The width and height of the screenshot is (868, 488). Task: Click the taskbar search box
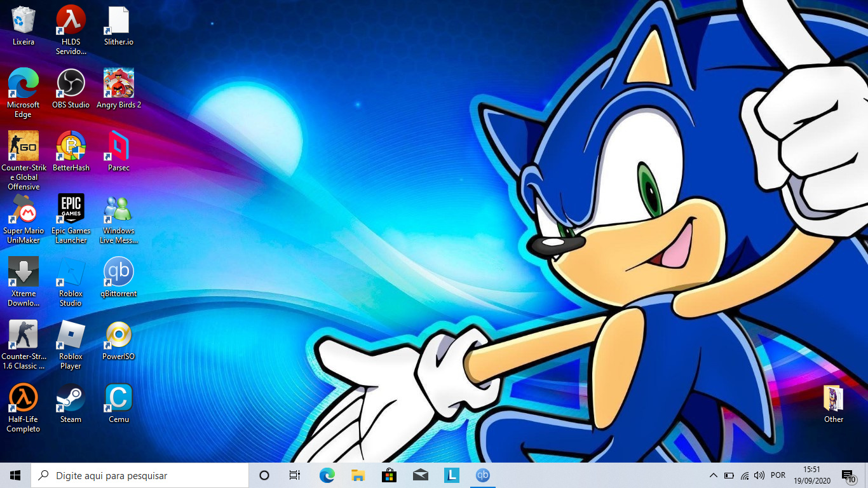coord(140,475)
